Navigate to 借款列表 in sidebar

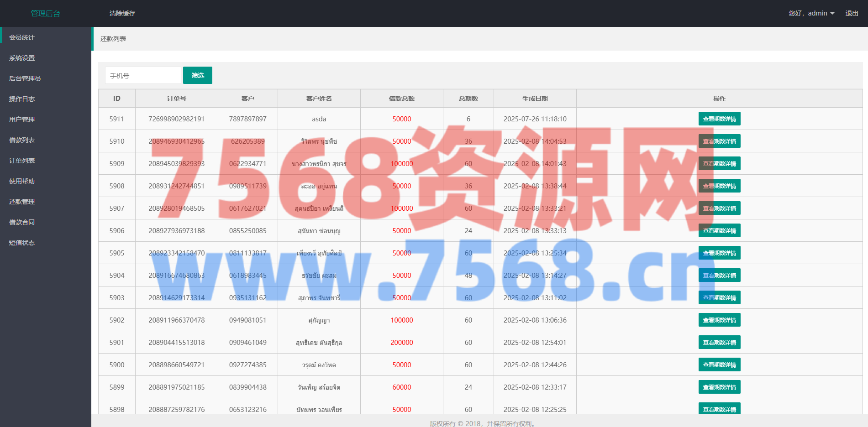[x=22, y=140]
